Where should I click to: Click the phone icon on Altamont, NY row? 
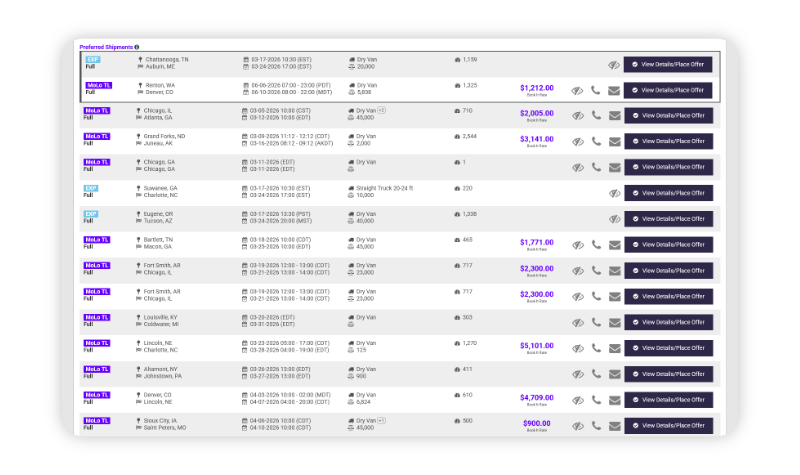pyautogui.click(x=596, y=374)
